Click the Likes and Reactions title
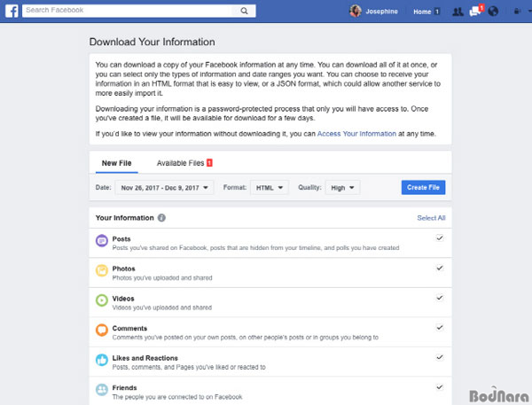This screenshot has width=532, height=405. 145,358
